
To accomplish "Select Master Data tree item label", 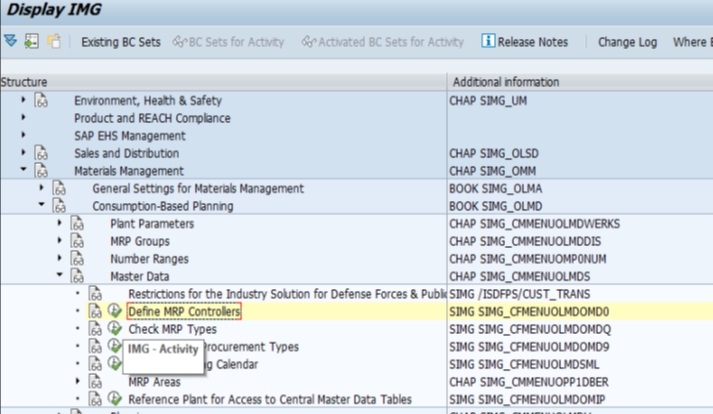I will click(140, 276).
